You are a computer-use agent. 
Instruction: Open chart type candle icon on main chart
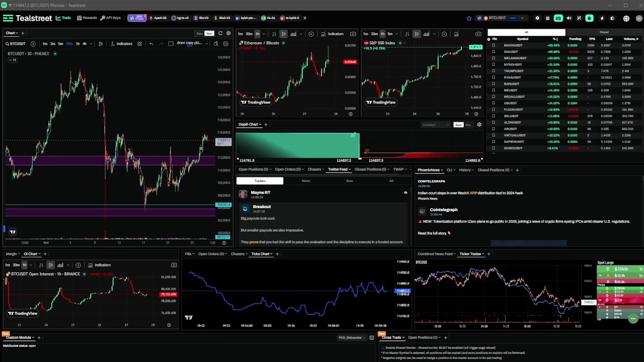coord(101,44)
